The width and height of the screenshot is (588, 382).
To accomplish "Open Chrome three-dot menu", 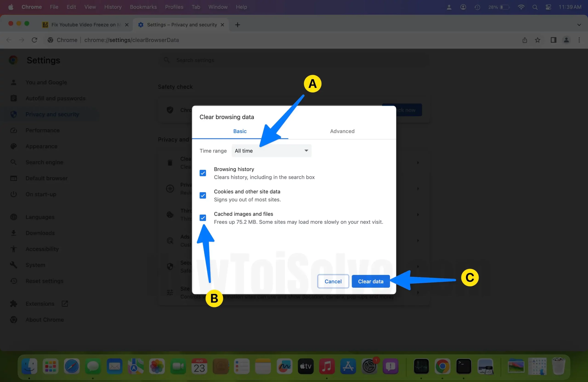I will [x=579, y=40].
